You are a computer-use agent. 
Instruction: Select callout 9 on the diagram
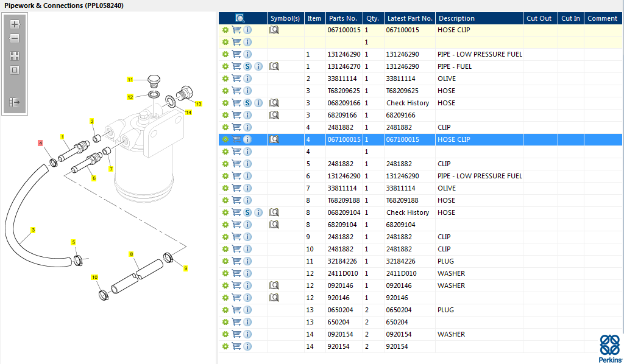point(185,268)
